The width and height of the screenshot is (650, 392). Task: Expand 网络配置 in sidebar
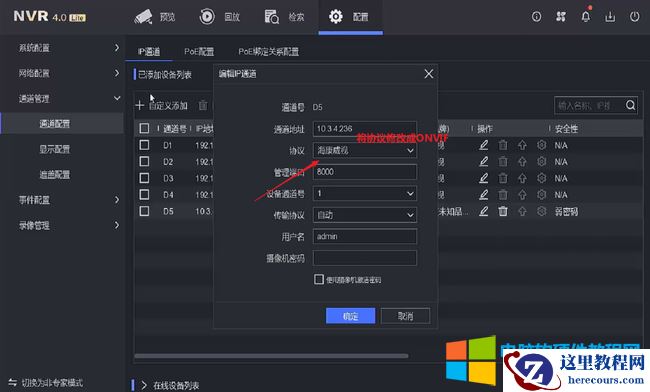click(62, 73)
